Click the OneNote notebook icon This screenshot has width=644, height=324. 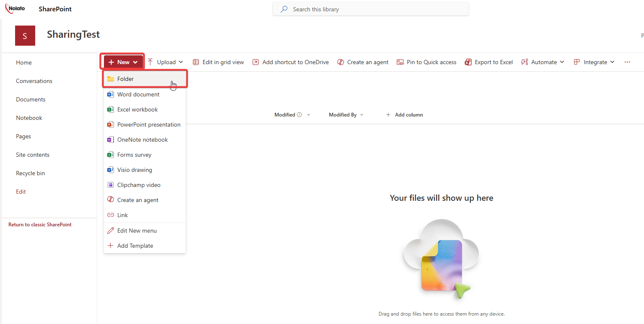click(x=111, y=140)
